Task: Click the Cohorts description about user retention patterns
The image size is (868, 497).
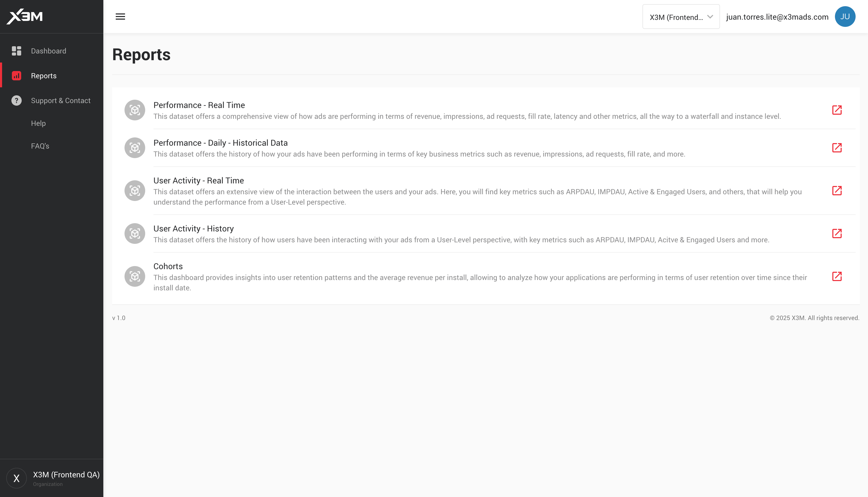Action: pos(480,283)
